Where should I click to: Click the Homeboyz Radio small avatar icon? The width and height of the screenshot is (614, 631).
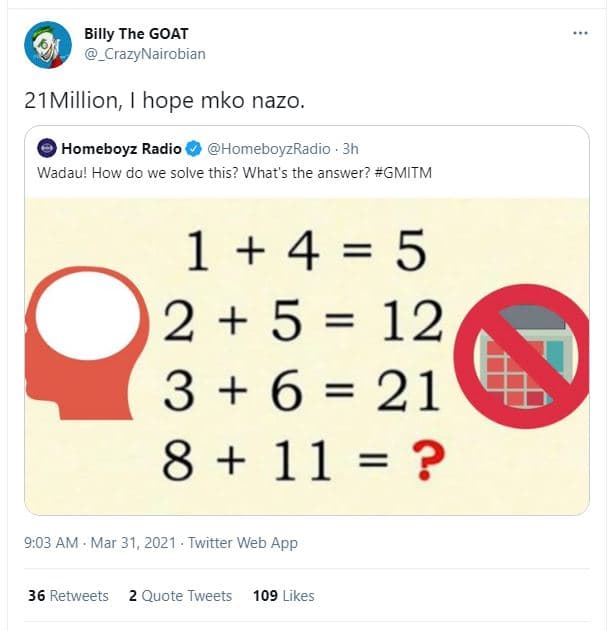47,149
